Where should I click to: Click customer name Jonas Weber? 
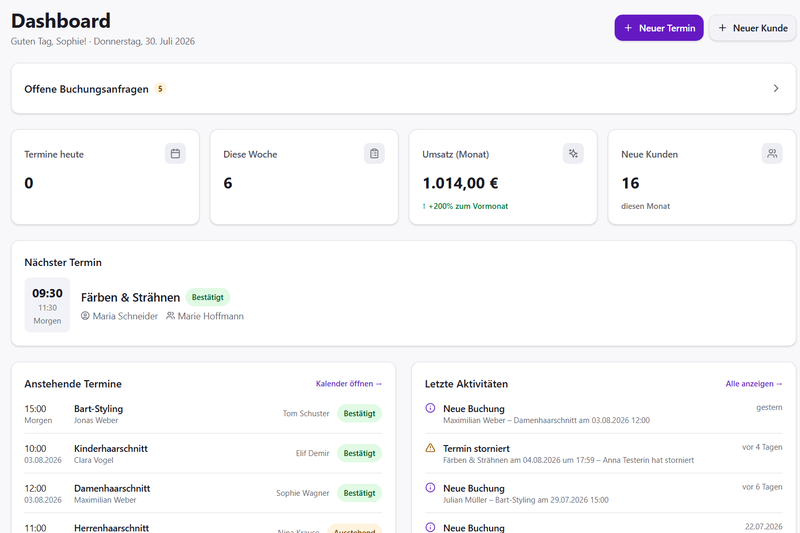[96, 420]
